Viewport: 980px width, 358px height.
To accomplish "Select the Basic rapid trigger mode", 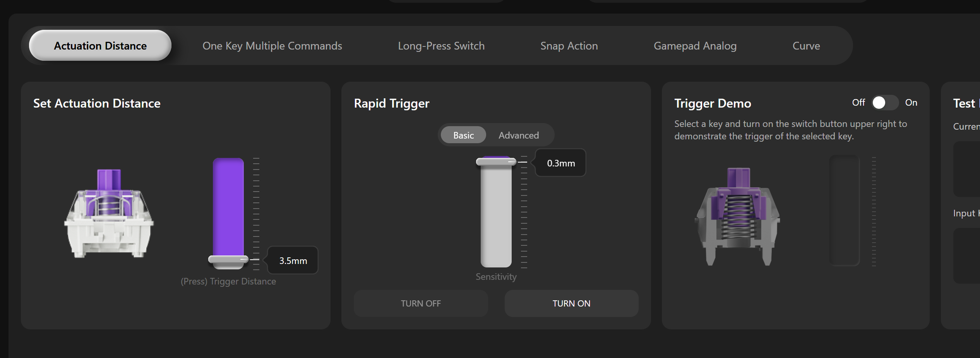I will pos(463,135).
